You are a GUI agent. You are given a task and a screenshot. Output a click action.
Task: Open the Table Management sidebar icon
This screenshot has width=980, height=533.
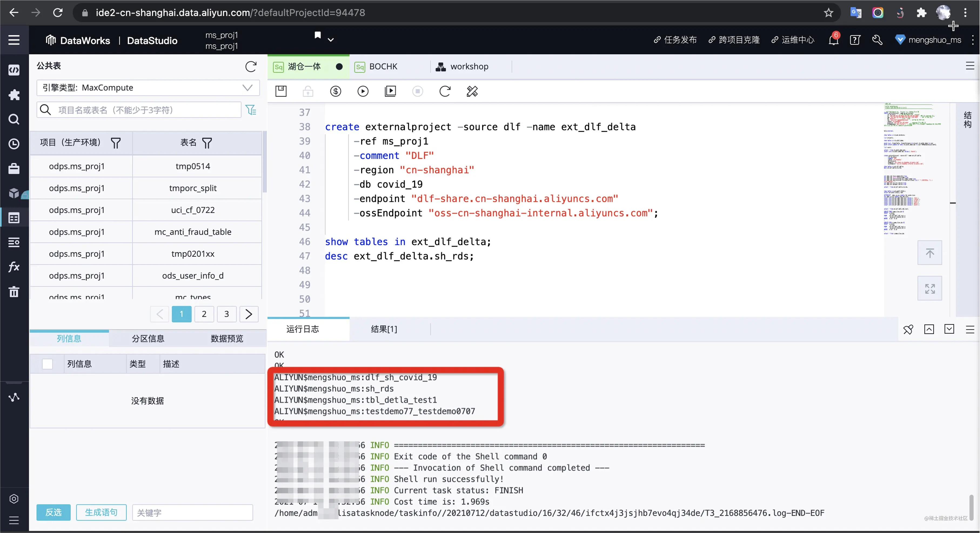(x=14, y=242)
